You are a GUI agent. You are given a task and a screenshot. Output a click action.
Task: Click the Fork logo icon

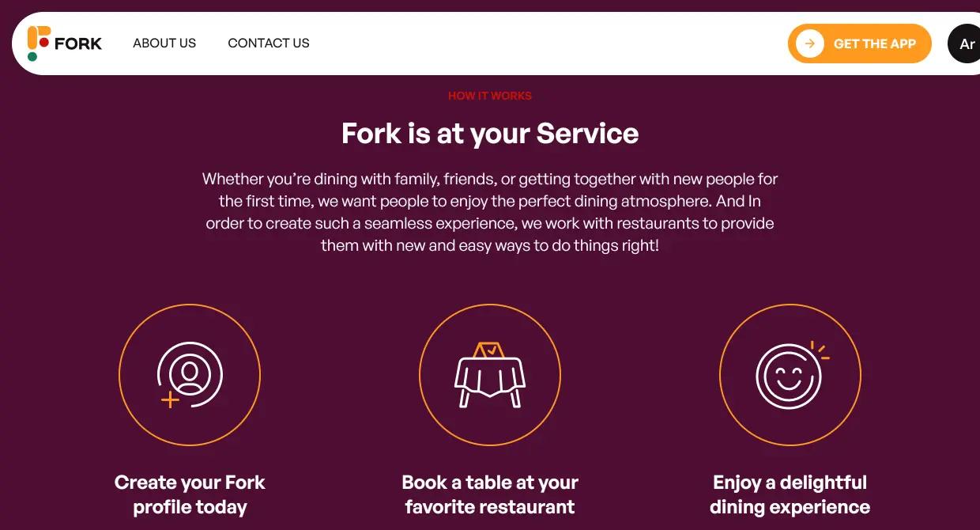[39, 44]
